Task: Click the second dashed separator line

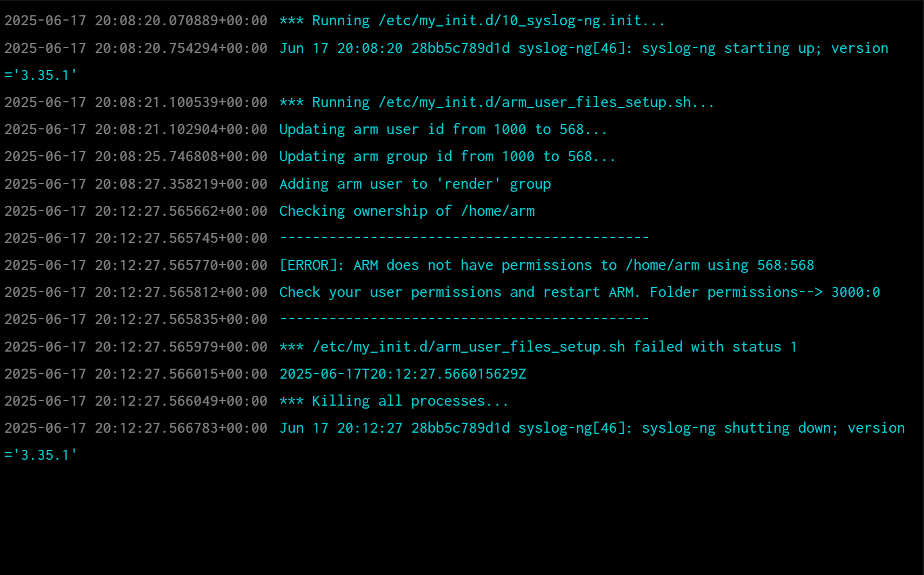Action: (465, 319)
